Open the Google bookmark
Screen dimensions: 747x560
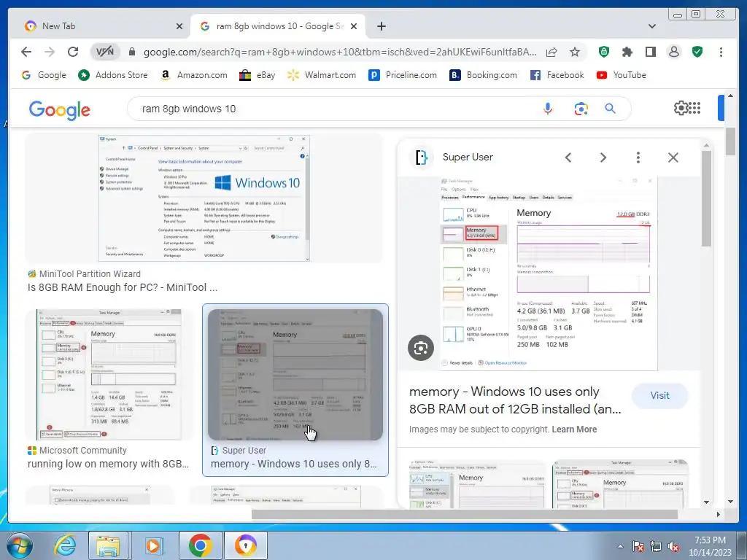pos(44,75)
